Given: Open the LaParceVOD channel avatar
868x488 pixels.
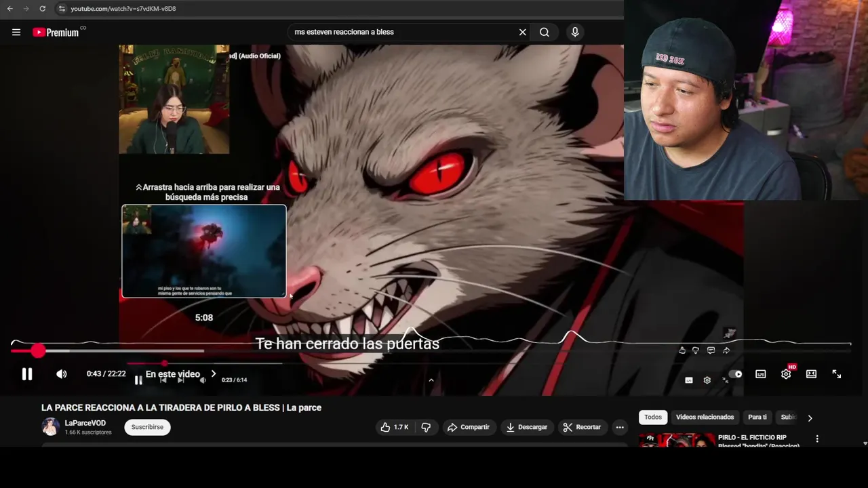Looking at the screenshot, I should pos(50,427).
